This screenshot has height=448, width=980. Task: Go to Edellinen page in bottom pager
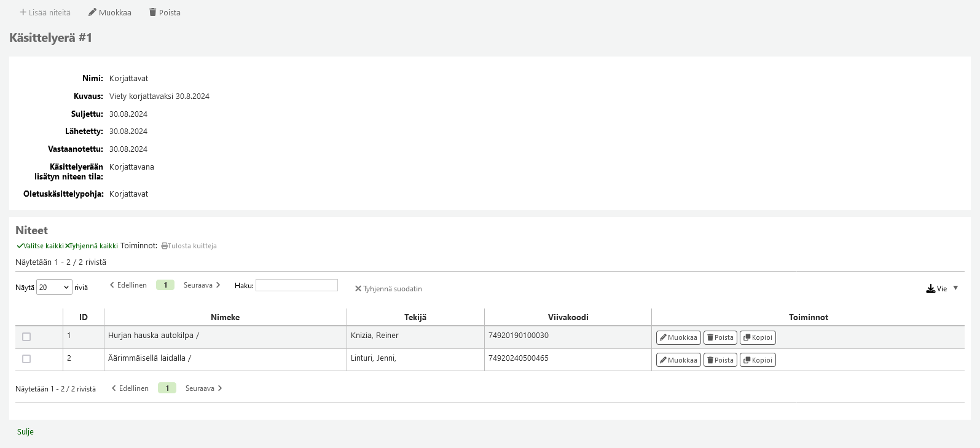pos(130,388)
